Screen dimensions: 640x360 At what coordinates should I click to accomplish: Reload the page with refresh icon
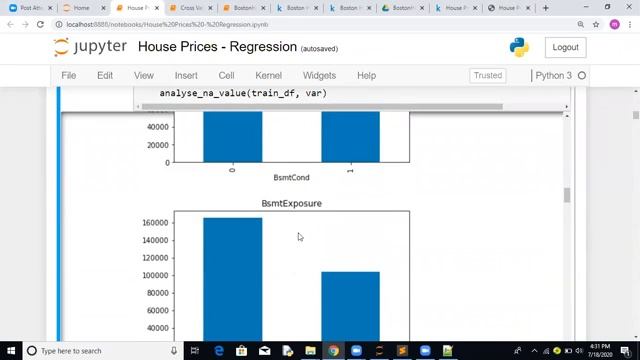pos(40,24)
